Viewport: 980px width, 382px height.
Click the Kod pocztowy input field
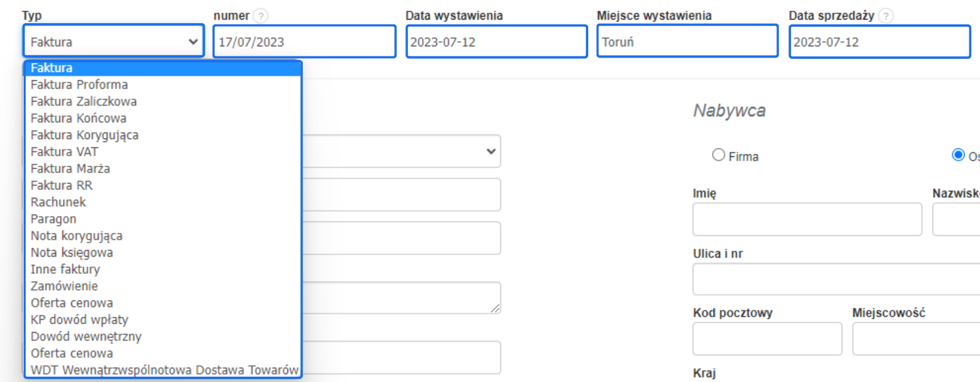[767, 339]
